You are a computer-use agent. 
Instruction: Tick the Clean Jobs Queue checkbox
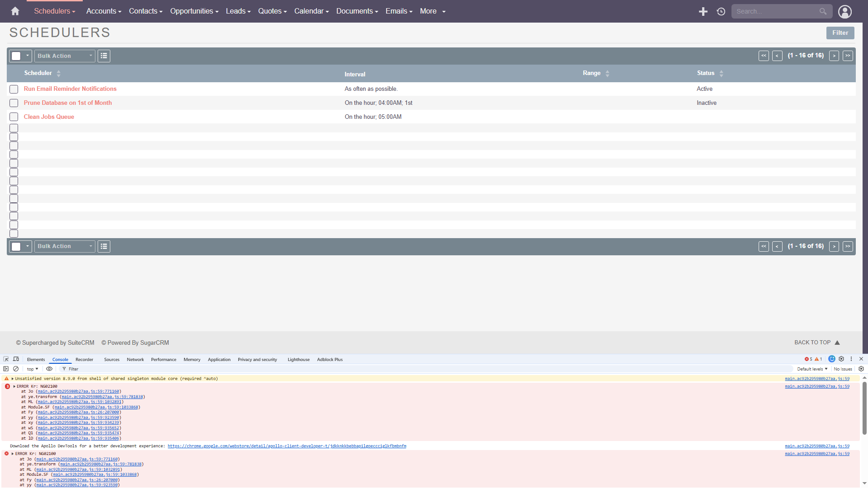click(14, 117)
